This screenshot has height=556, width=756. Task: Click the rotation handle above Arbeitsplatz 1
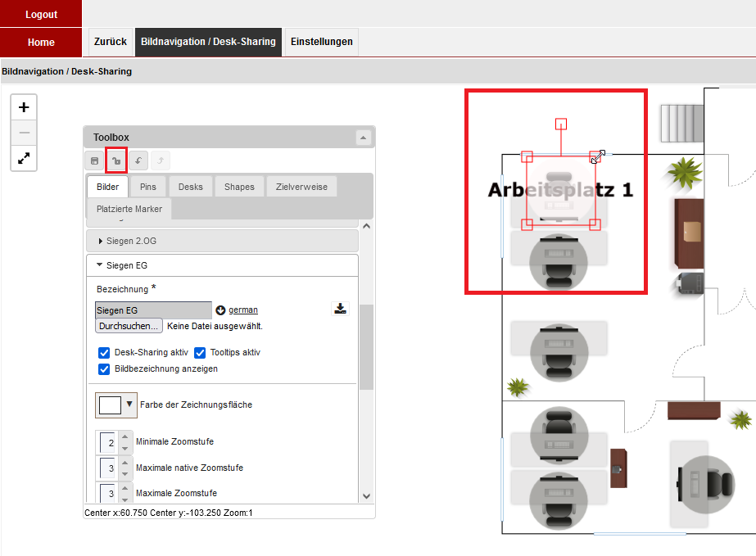561,124
